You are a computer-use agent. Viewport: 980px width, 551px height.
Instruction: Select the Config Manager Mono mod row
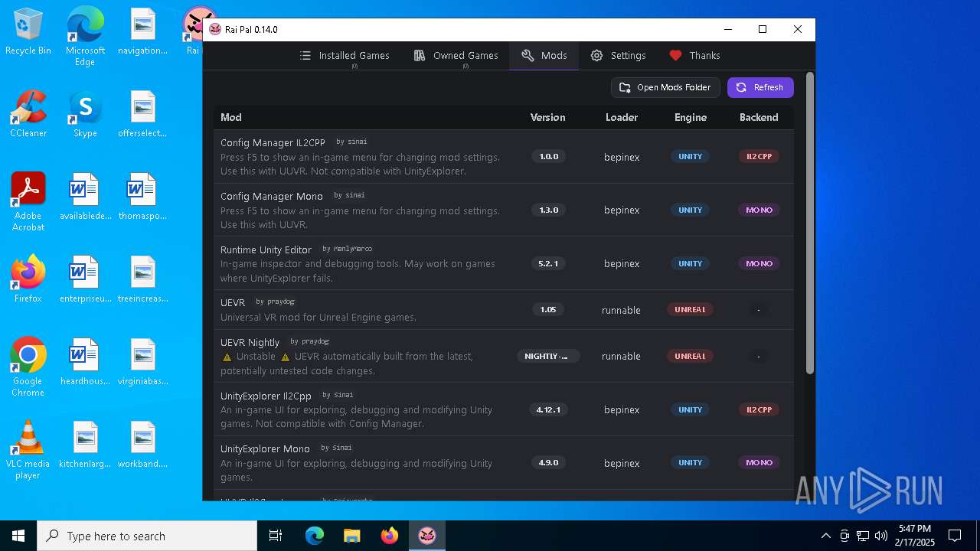click(x=504, y=210)
